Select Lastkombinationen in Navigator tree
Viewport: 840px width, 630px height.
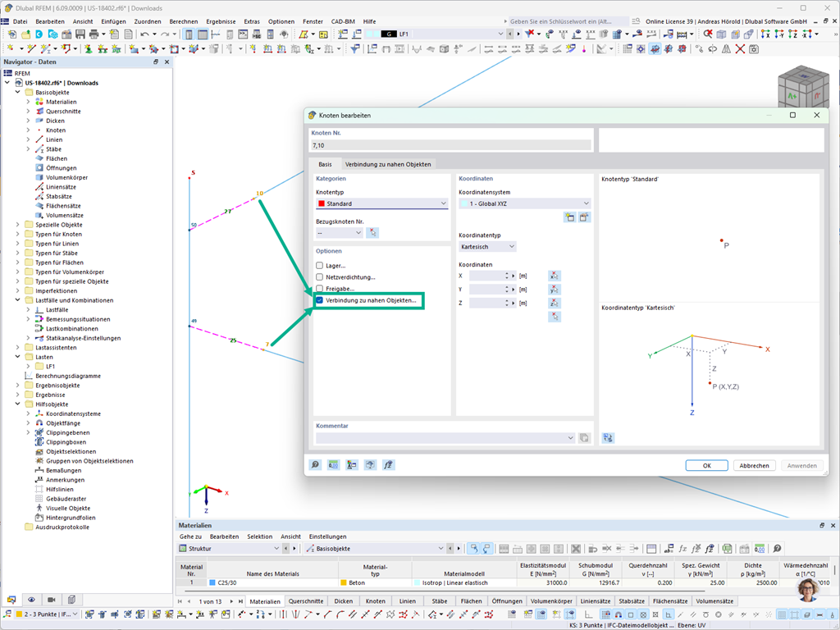pyautogui.click(x=72, y=328)
